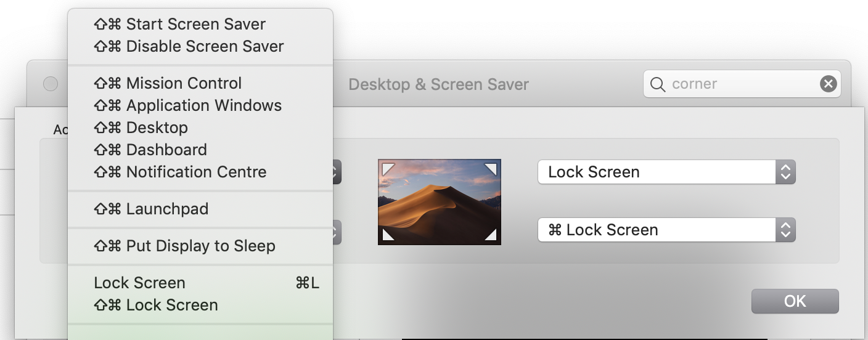868x340 pixels.
Task: Click the magnifying glass search icon
Action: [x=658, y=84]
